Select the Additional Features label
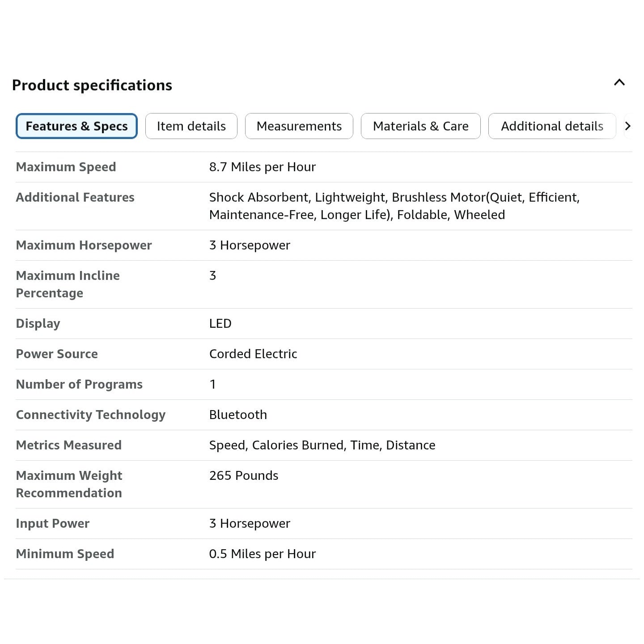Screen dimensions: 644x644 point(75,197)
